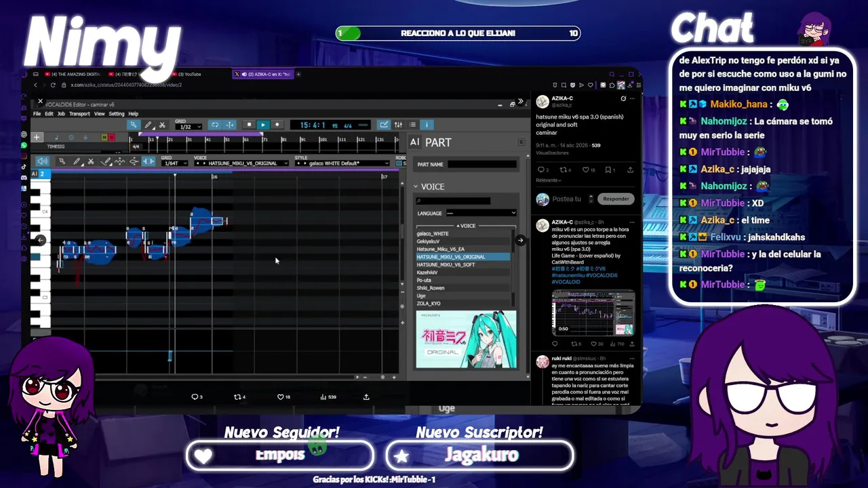Open the Job menu

coord(61,114)
